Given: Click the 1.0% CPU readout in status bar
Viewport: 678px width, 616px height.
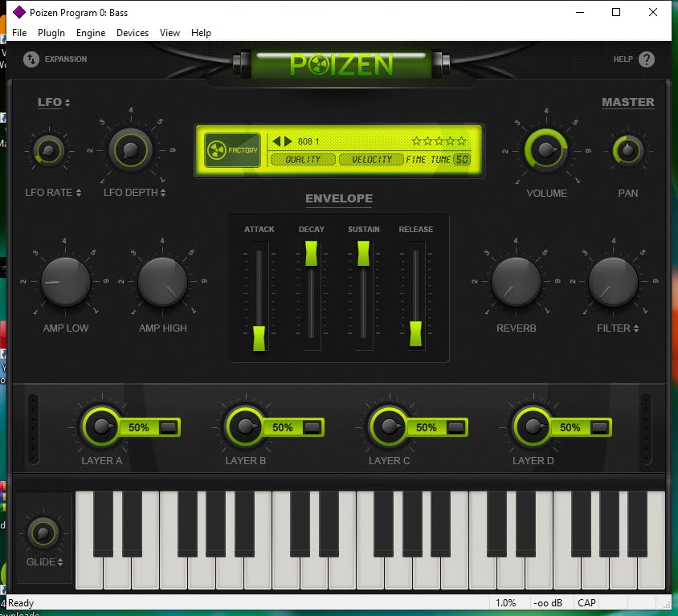Looking at the screenshot, I should [505, 602].
